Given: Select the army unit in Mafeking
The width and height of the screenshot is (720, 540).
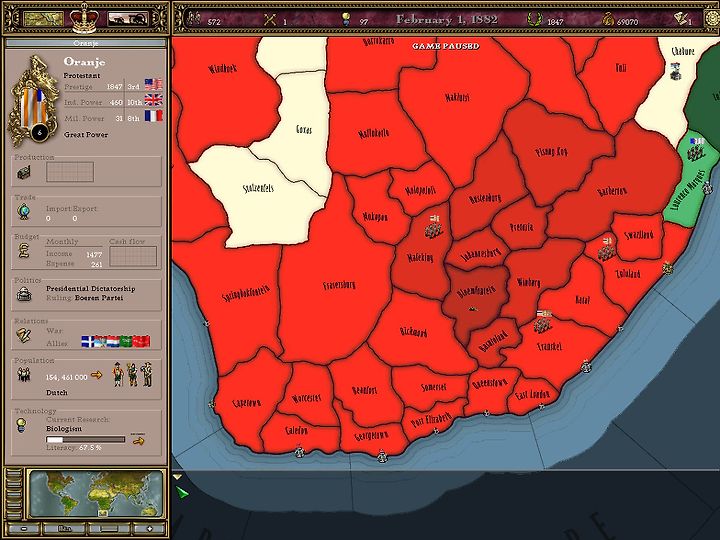Looking at the screenshot, I should point(433,227).
